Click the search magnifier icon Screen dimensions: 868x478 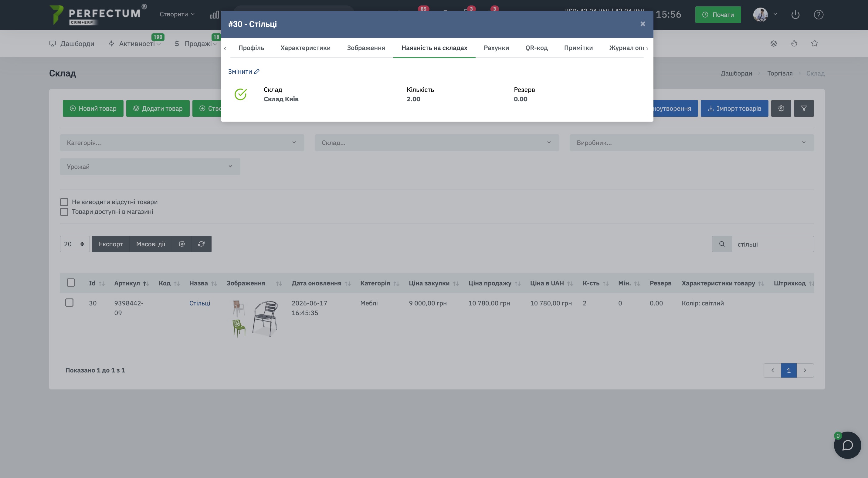[x=722, y=244]
